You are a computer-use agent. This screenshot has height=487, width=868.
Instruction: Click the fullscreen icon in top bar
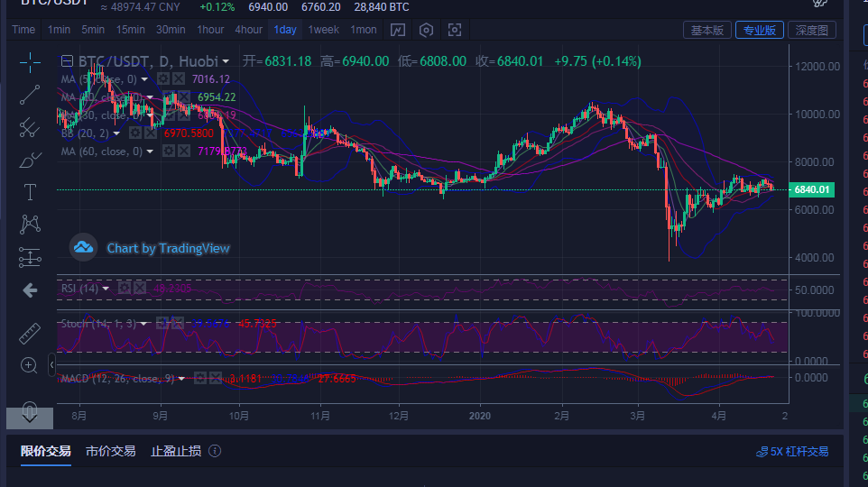tap(455, 30)
